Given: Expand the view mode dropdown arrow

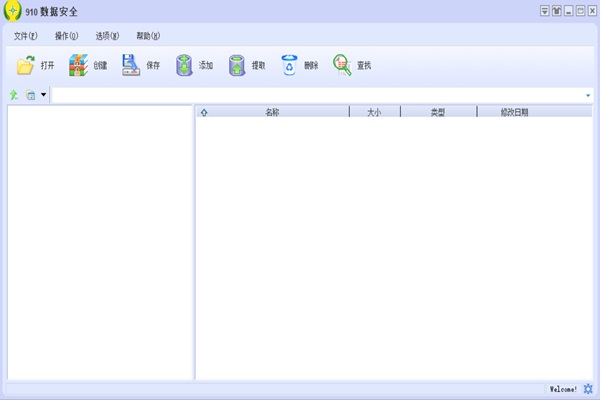Looking at the screenshot, I should [x=43, y=95].
